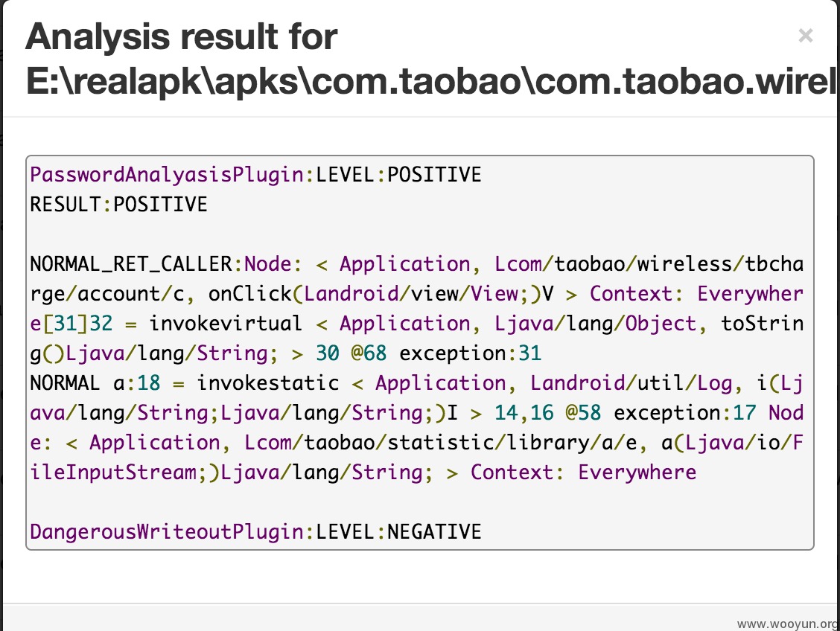The height and width of the screenshot is (631, 840).
Task: Click the RESULT:POSITIVE line
Action: click(x=118, y=205)
